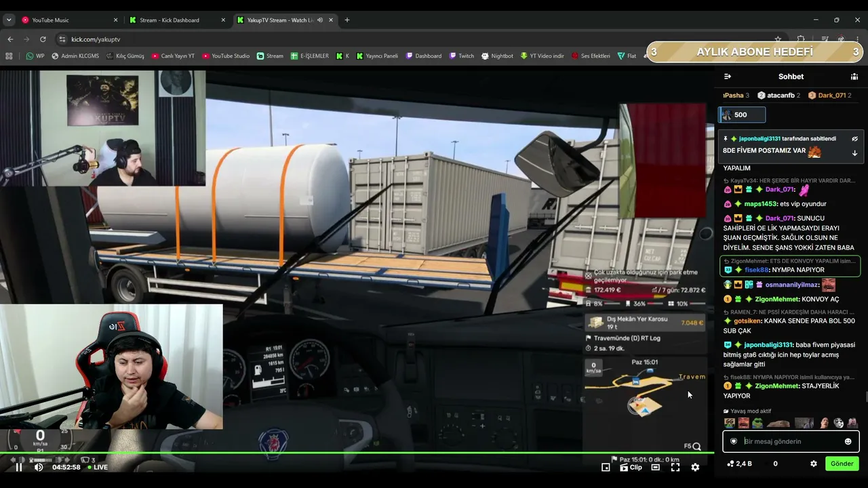This screenshot has width=868, height=488.
Task: Send chat message with Gönder button
Action: point(842,464)
